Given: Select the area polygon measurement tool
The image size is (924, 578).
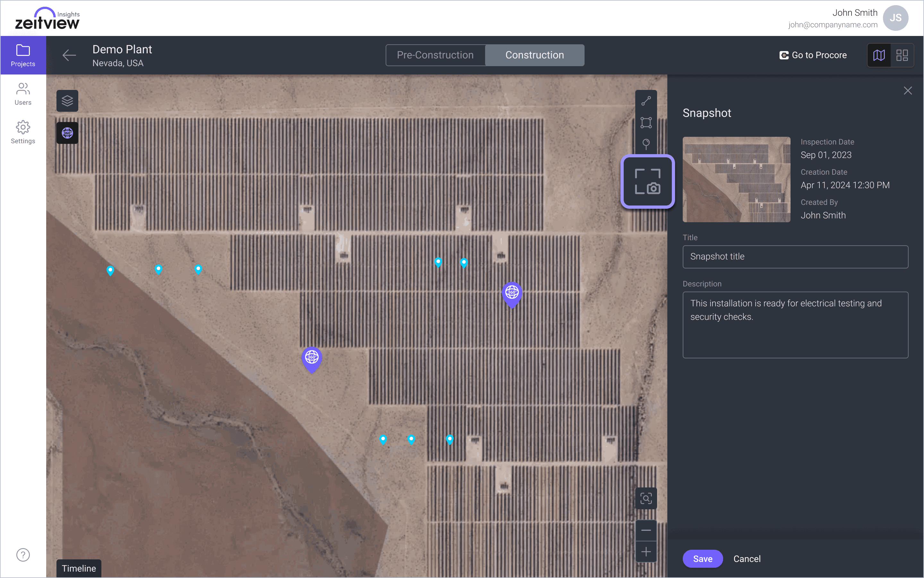Looking at the screenshot, I should pos(646,123).
